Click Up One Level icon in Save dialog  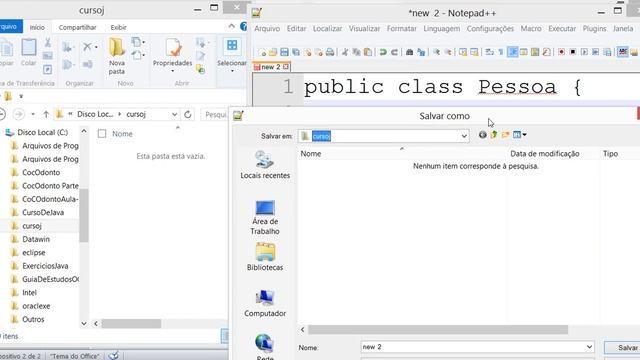tap(494, 135)
